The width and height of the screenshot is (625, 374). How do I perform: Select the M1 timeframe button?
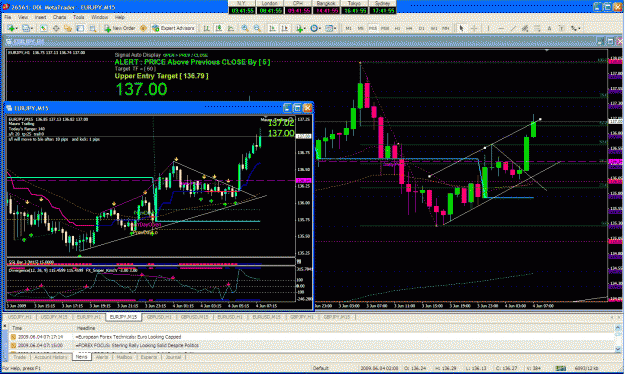coord(348,28)
